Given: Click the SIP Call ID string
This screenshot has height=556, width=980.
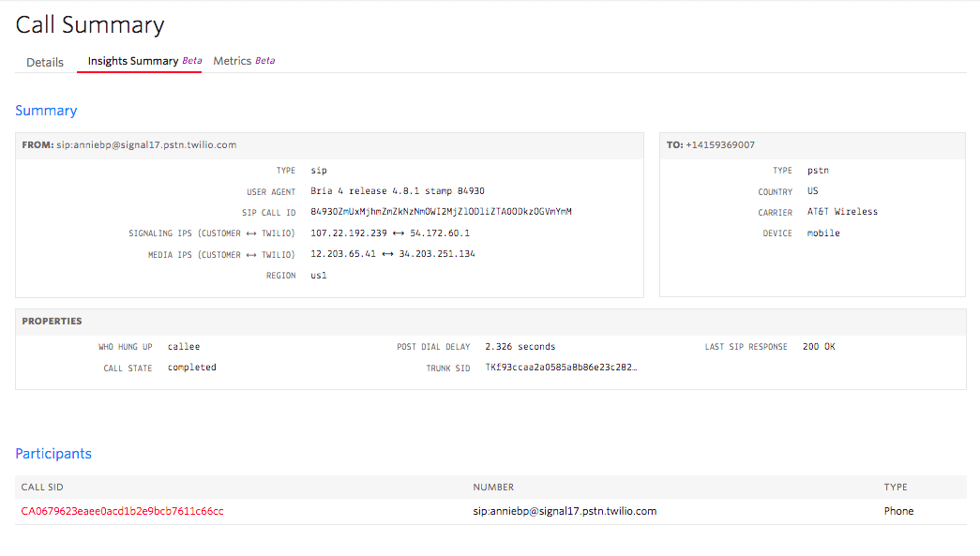Looking at the screenshot, I should click(441, 212).
